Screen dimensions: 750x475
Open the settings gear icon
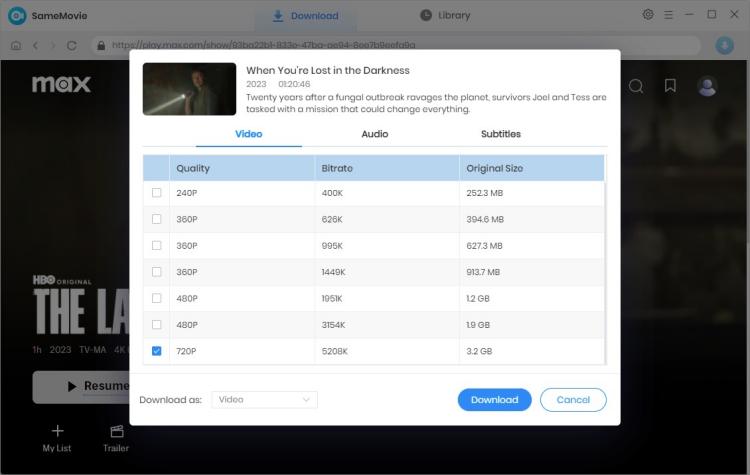coord(648,15)
